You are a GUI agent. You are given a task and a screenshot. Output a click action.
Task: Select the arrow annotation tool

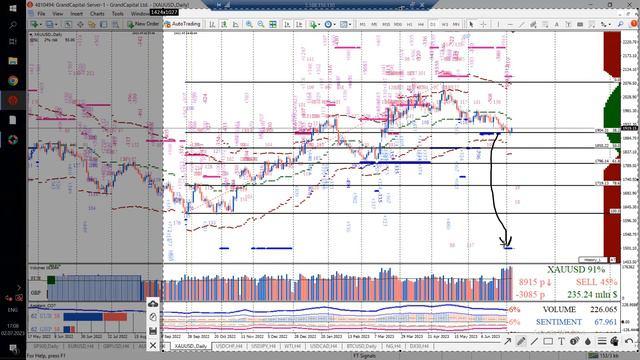[508, 341]
